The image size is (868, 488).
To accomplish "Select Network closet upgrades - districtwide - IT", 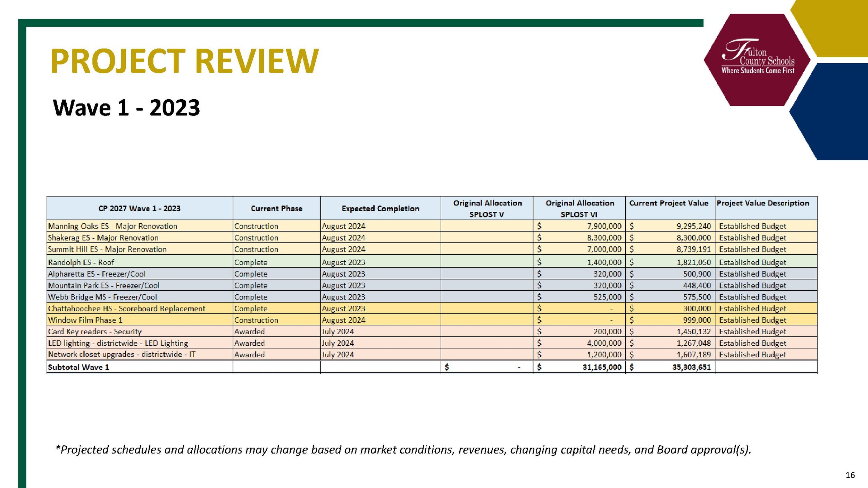I will click(x=140, y=354).
